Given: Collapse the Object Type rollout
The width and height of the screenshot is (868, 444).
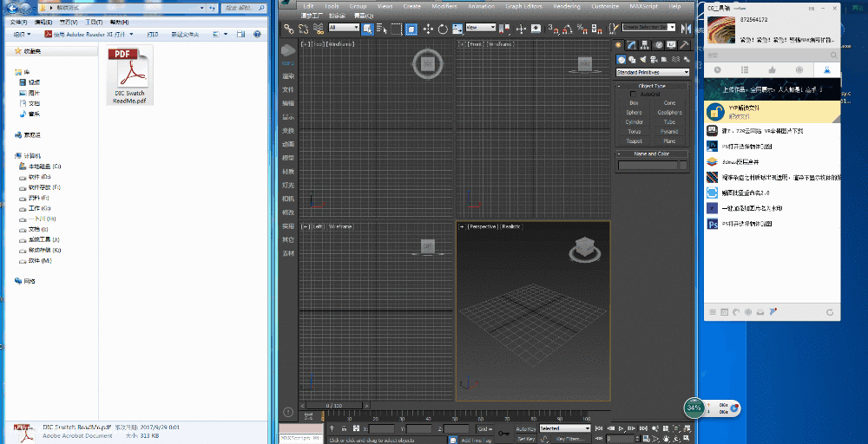Looking at the screenshot, I should point(652,86).
